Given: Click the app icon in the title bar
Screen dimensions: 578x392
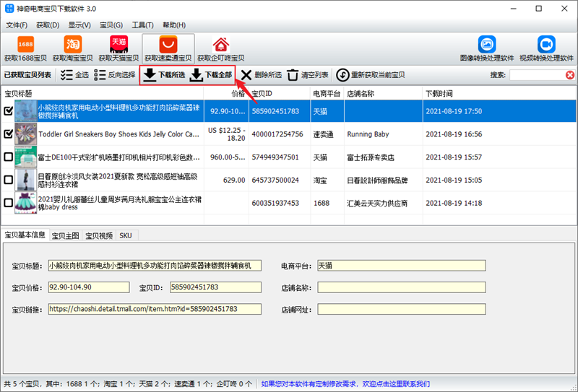Looking at the screenshot, I should tap(9, 9).
